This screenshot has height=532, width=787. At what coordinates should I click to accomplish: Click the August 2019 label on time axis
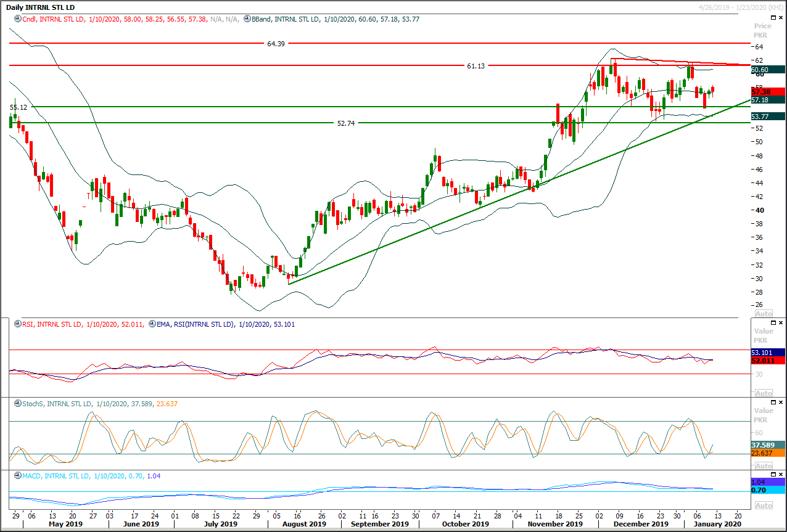coord(303,524)
